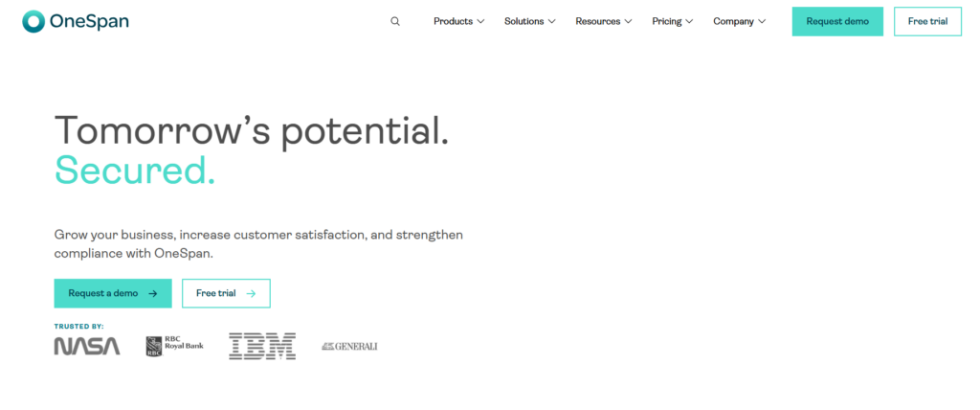980x410 pixels.
Task: Click the OneSpan wordmark text
Action: pyautogui.click(x=91, y=21)
